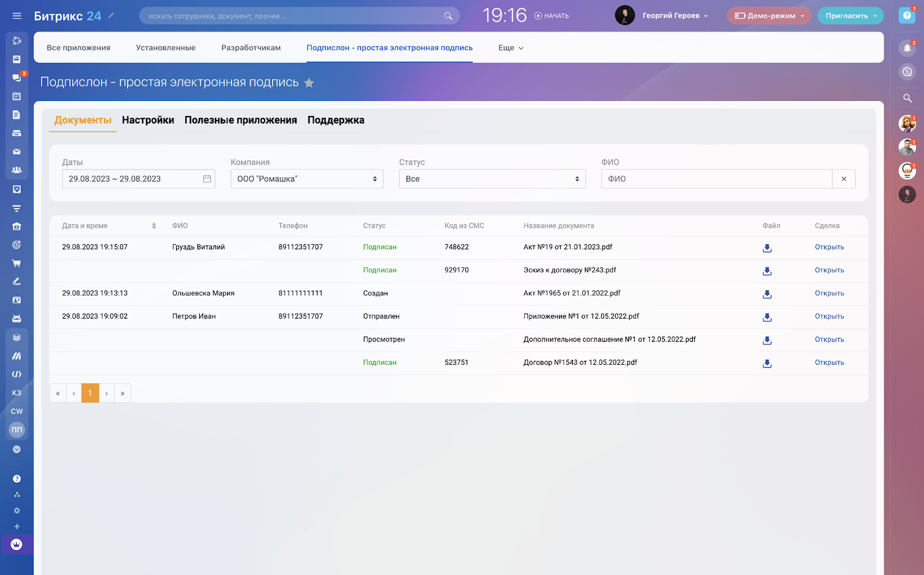Expand the Еще menu in top navigation
Screen dimensions: 924x575
click(x=511, y=48)
